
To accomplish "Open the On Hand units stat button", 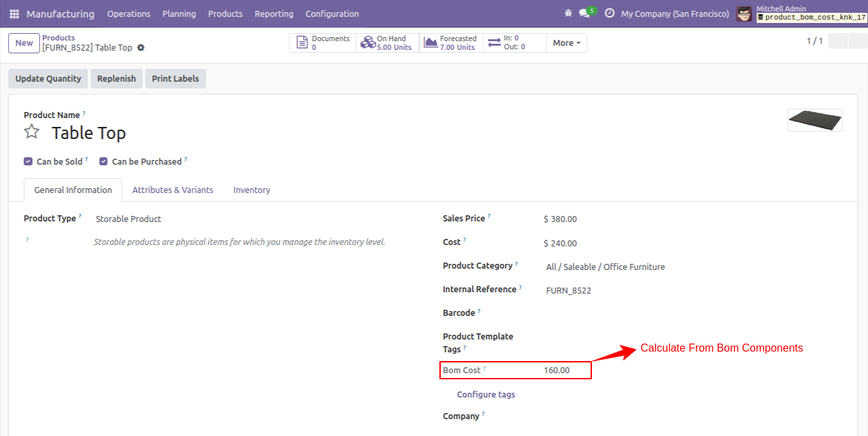I will (387, 43).
